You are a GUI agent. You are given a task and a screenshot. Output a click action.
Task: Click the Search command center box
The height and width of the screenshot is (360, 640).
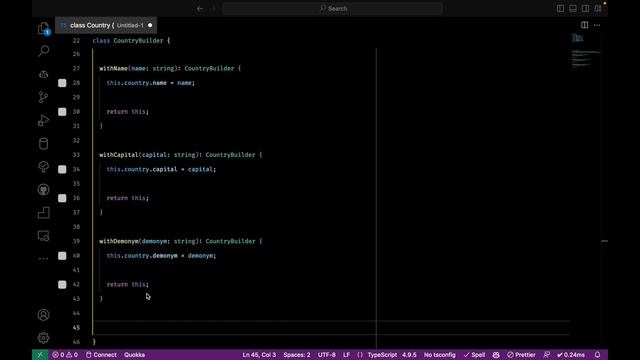click(332, 9)
